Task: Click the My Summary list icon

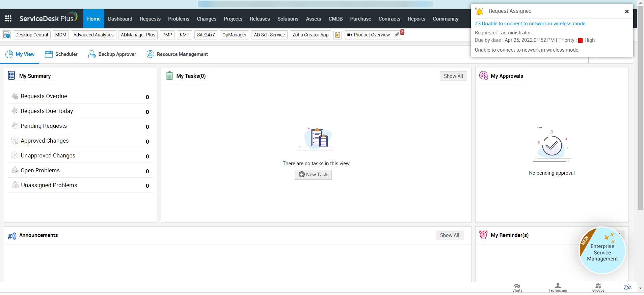Action: pyautogui.click(x=11, y=76)
